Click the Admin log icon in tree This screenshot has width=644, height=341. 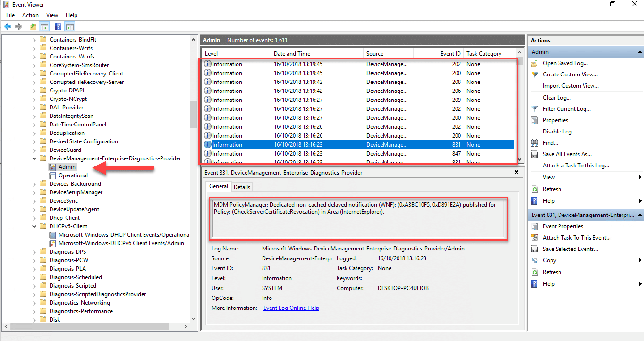(52, 167)
